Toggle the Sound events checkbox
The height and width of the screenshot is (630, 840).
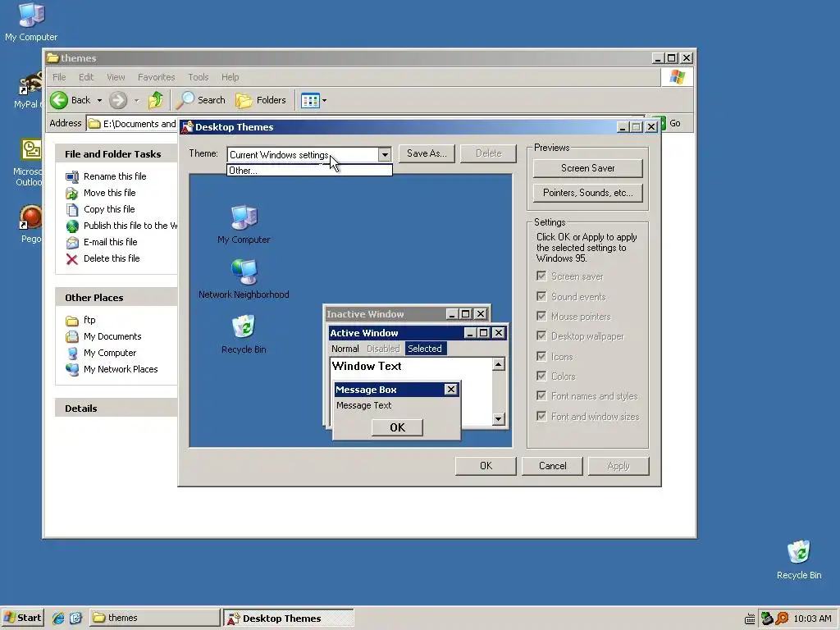541,296
